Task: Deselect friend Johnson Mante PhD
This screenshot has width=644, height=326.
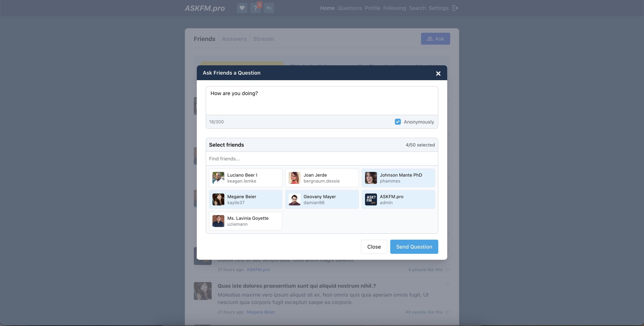Action: tap(398, 178)
